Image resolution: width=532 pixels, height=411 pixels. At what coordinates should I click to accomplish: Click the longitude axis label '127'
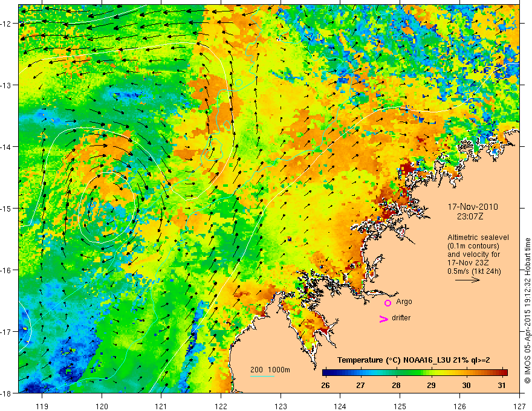(x=519, y=406)
